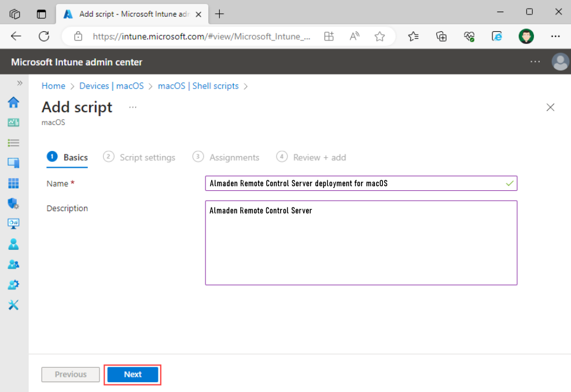This screenshot has height=392, width=571.
Task: Click the browser address bar URL
Action: (x=201, y=36)
